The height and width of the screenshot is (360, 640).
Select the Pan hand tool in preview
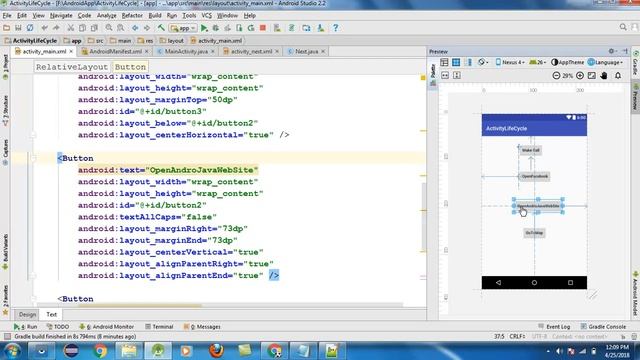pyautogui.click(x=604, y=76)
